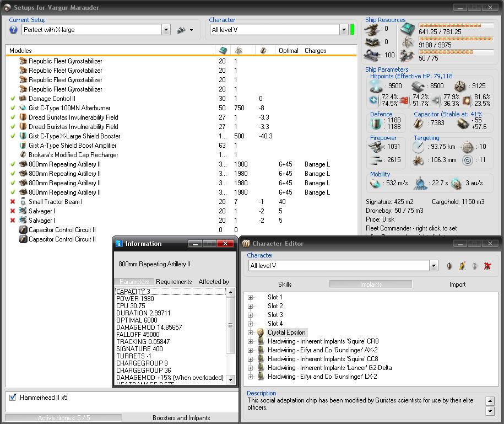
Task: Switch to Requirements tab in Information window
Action: pyautogui.click(x=174, y=282)
